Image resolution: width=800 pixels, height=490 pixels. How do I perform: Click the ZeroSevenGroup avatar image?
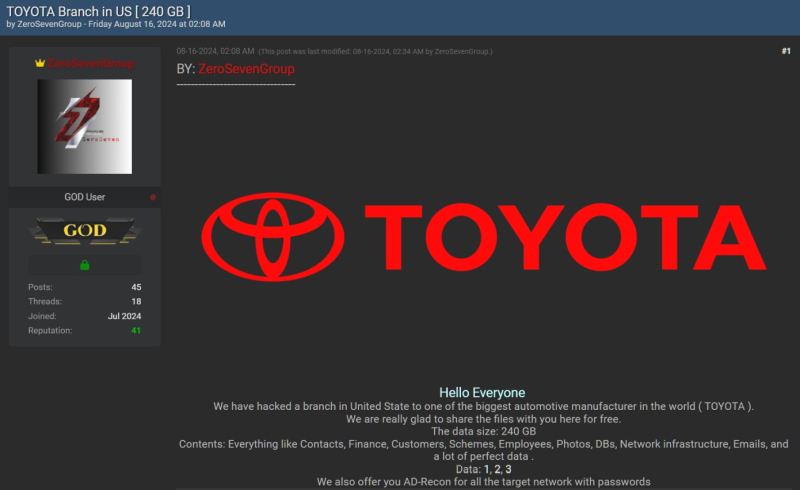(84, 127)
